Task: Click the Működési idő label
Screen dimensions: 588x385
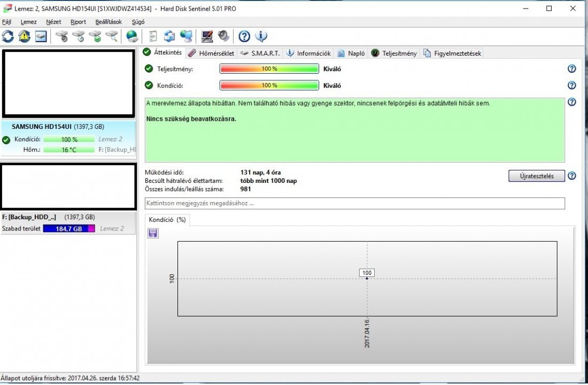Action: point(164,172)
